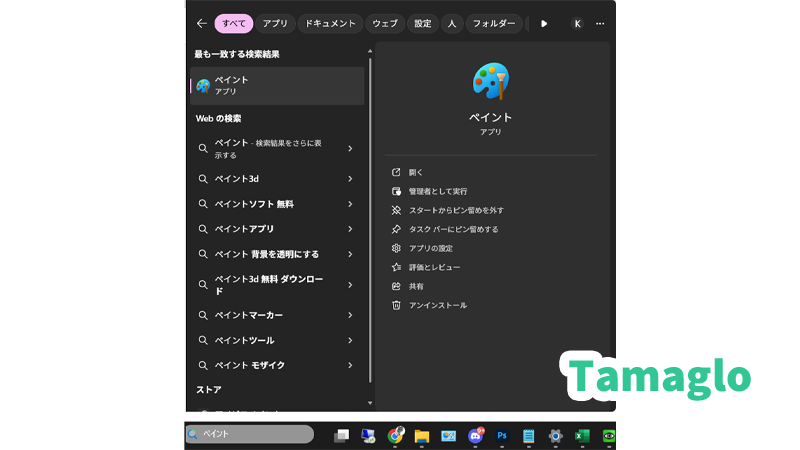Expand the ペイントアプリ suggestion arrow
Viewport: 800px width, 450px height.
350,229
